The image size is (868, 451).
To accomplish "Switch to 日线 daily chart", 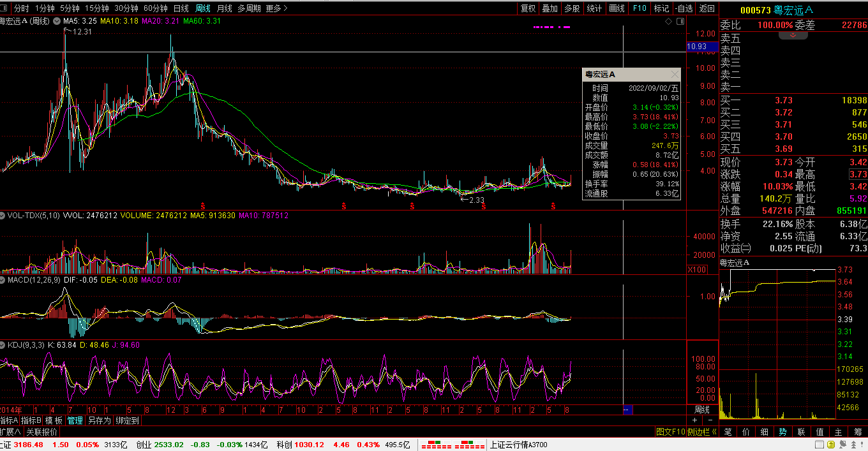I will click(181, 8).
